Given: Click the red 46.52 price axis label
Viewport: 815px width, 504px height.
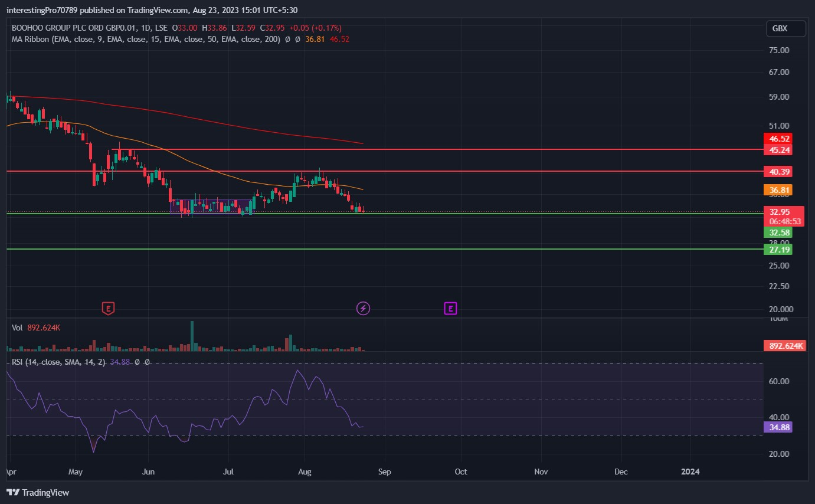Looking at the screenshot, I should (777, 139).
